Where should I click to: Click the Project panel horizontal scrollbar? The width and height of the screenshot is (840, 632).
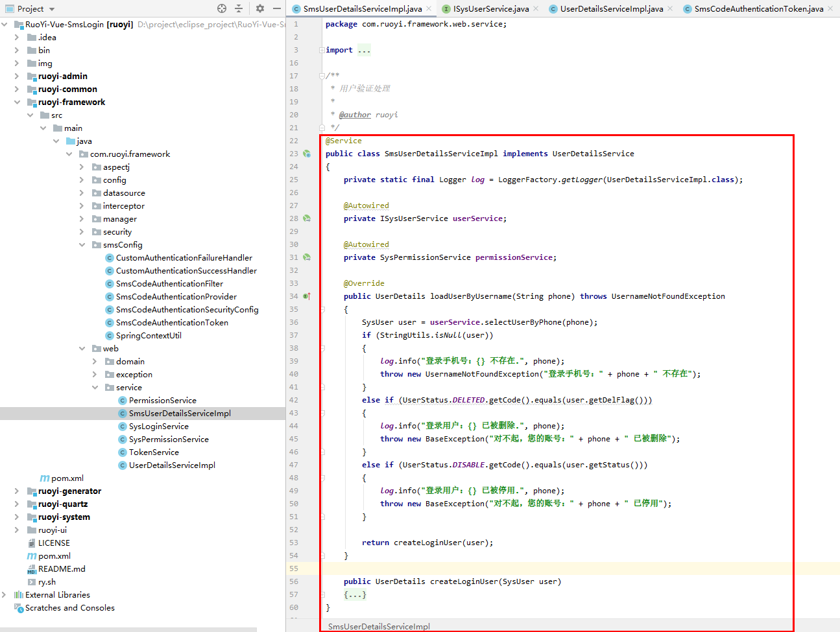128,629
